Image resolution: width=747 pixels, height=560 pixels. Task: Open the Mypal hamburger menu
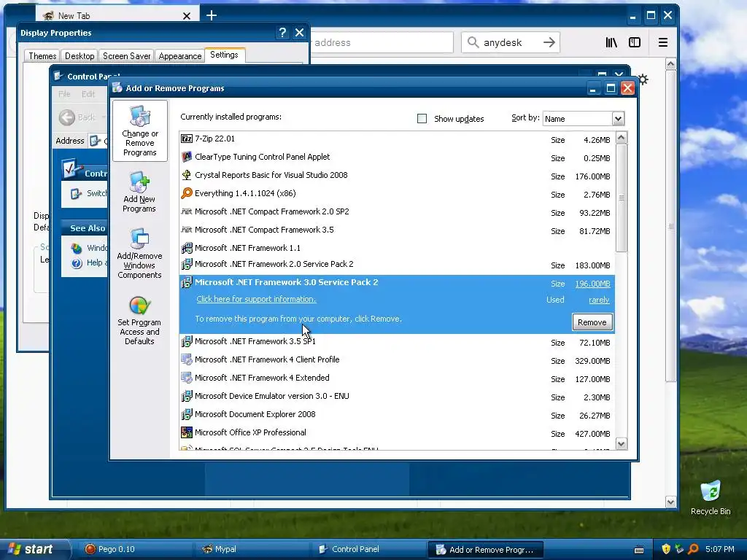click(662, 42)
